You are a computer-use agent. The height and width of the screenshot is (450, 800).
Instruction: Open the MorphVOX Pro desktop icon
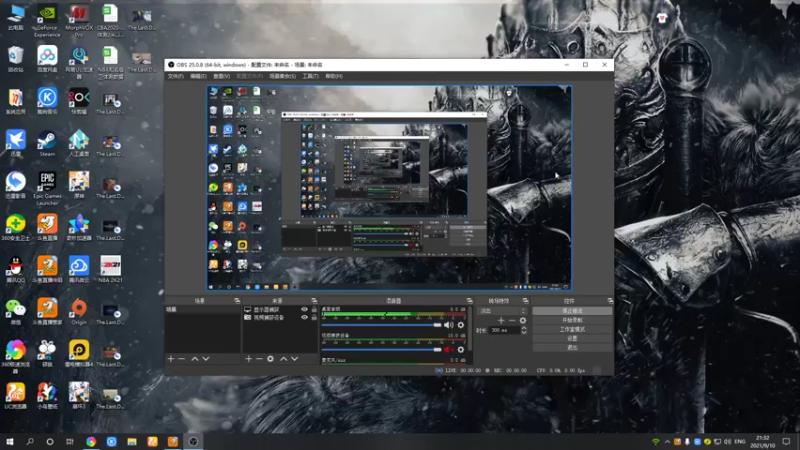point(79,21)
